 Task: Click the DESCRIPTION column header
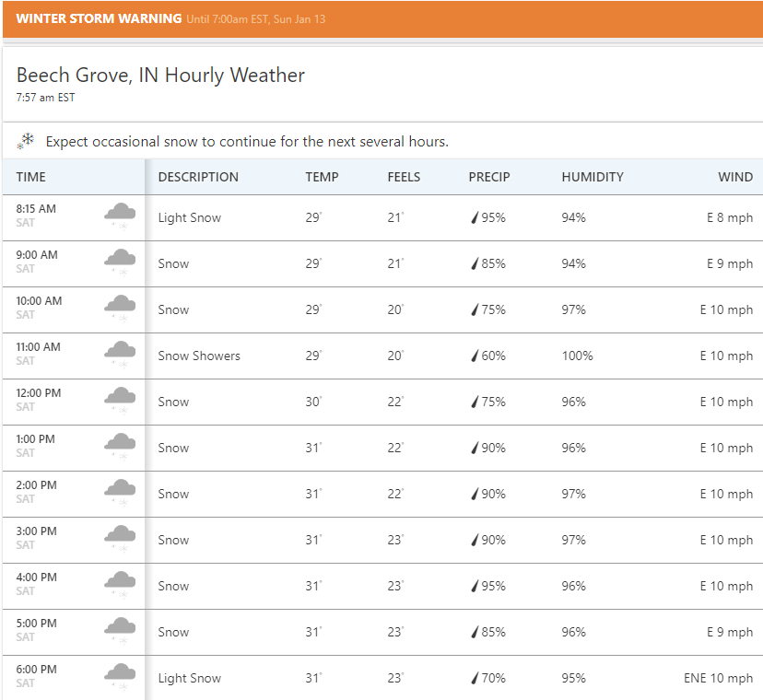pos(198,177)
